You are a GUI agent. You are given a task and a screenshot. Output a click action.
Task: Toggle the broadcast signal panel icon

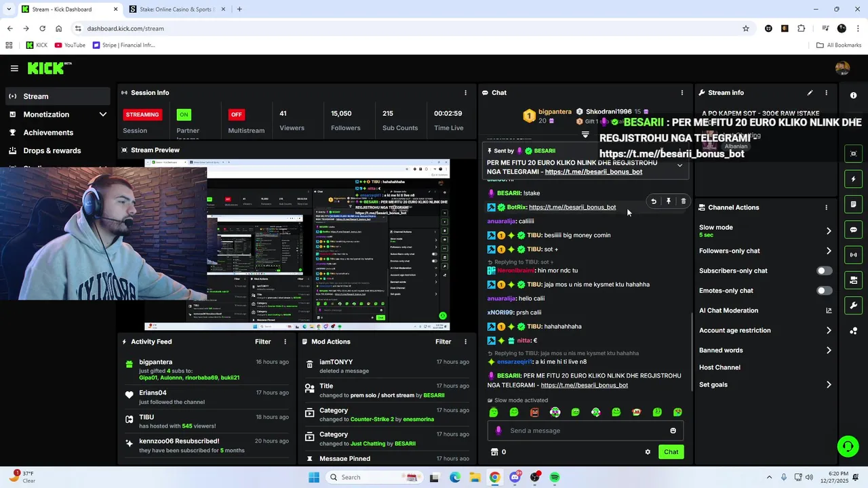pos(853,255)
